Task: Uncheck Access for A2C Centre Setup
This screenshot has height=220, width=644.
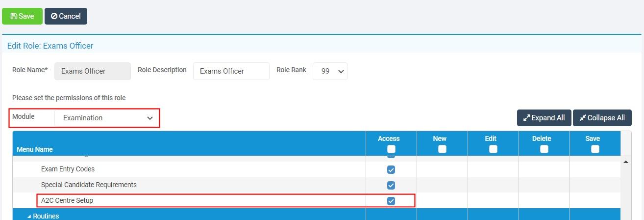Action: click(x=391, y=201)
